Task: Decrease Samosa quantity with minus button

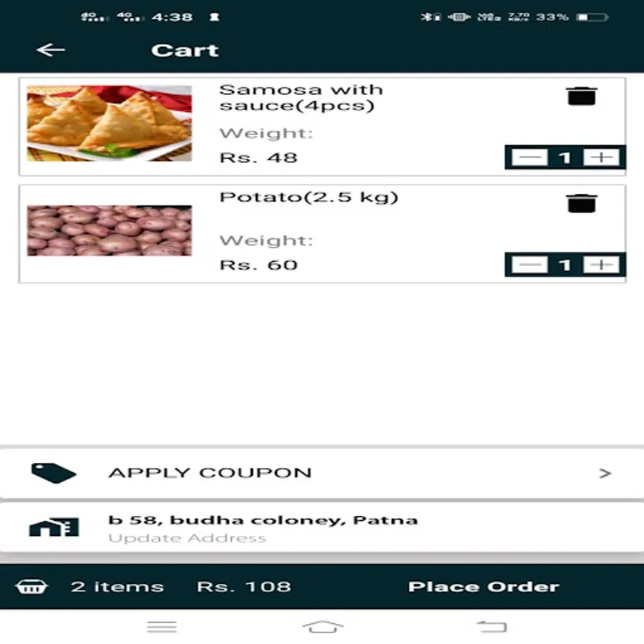Action: (x=530, y=157)
